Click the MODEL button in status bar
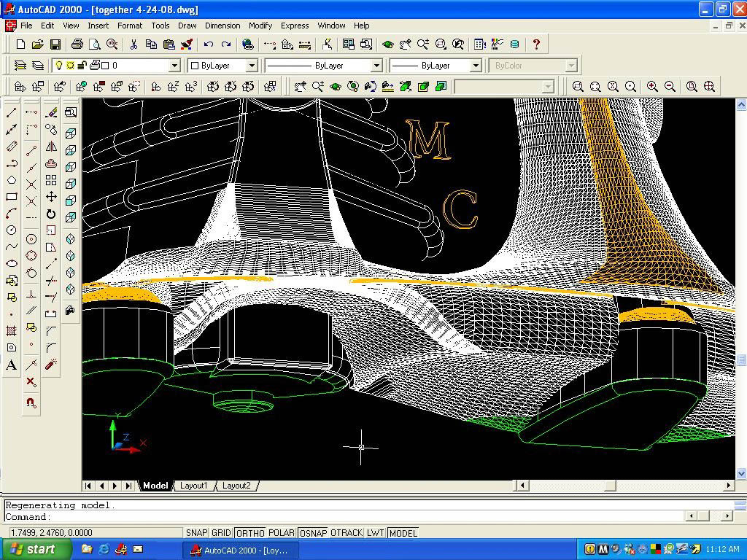This screenshot has width=747, height=560. (x=403, y=533)
